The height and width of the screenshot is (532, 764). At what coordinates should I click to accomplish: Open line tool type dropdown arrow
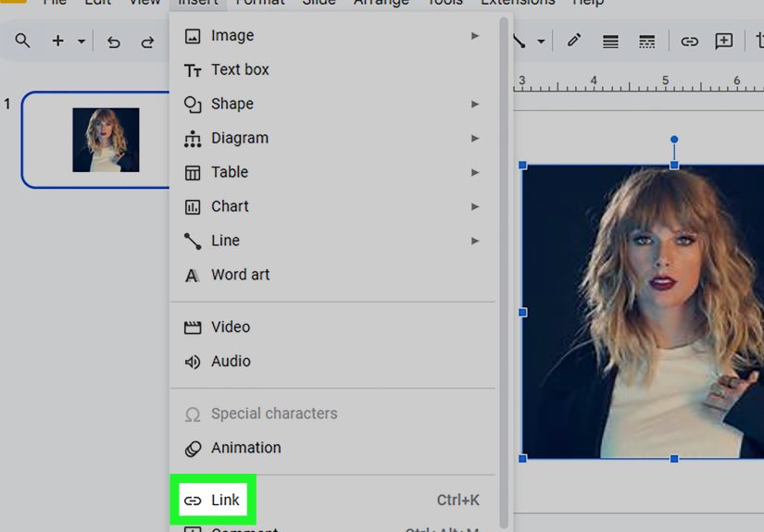[x=541, y=42]
